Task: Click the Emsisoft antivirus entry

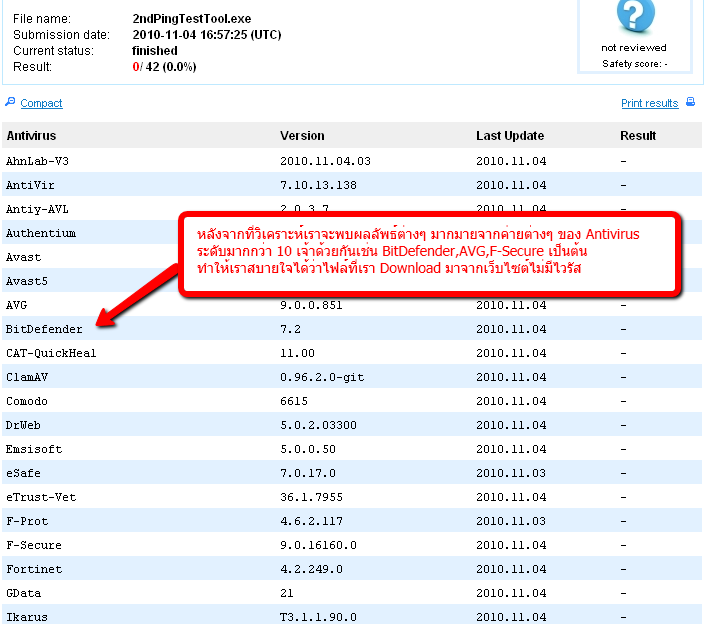Action: point(34,449)
